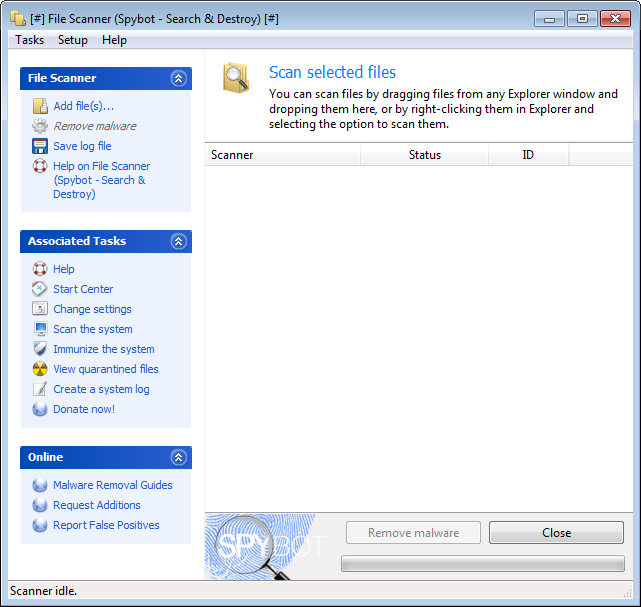Click the Change settings link

point(92,309)
